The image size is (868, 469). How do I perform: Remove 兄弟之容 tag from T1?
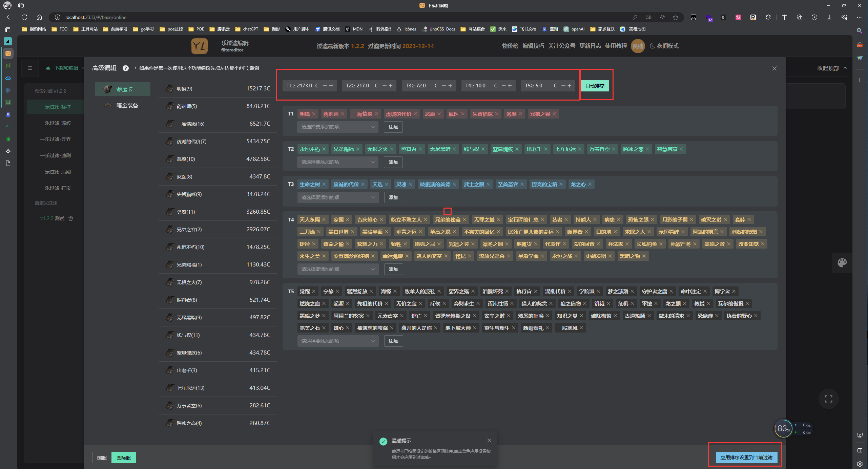pyautogui.click(x=554, y=114)
